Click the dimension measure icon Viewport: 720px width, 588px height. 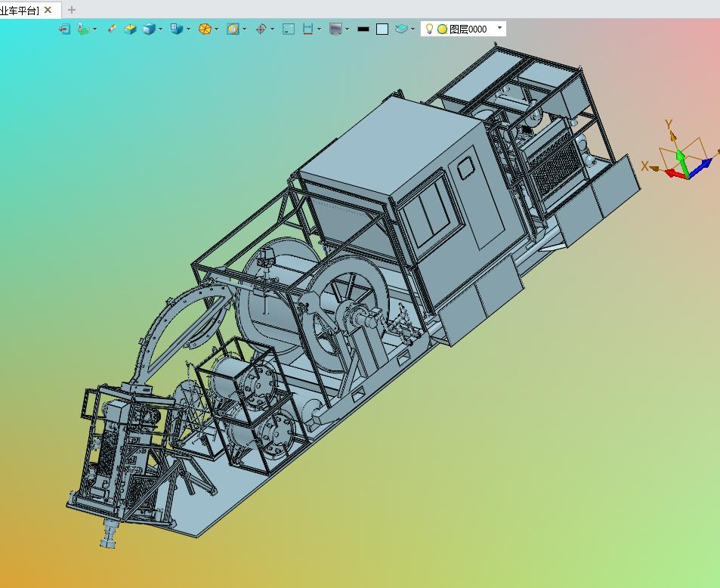tap(307, 29)
